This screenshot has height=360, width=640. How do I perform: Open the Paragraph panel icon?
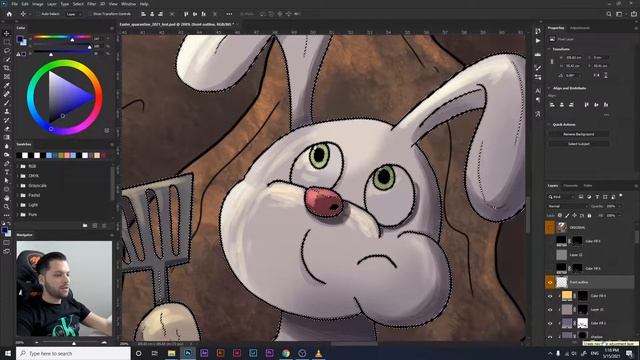tap(538, 100)
